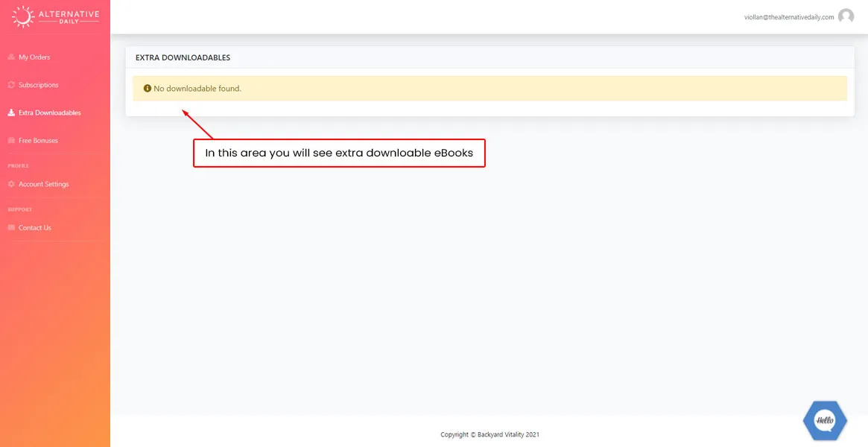Open the Hello chat widget
The height and width of the screenshot is (447, 868).
[824, 421]
